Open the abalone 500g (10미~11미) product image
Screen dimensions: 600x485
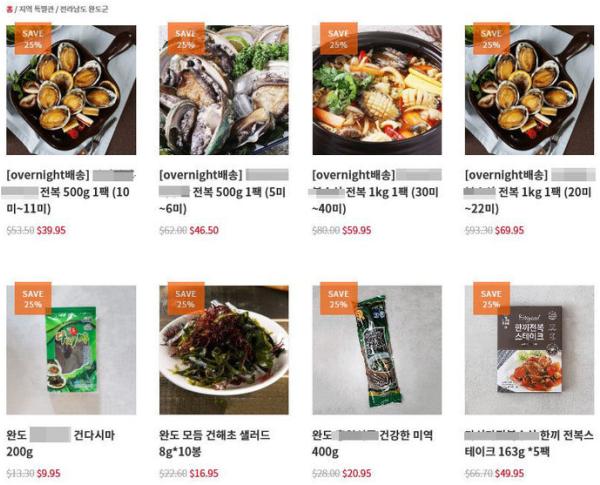click(71, 90)
